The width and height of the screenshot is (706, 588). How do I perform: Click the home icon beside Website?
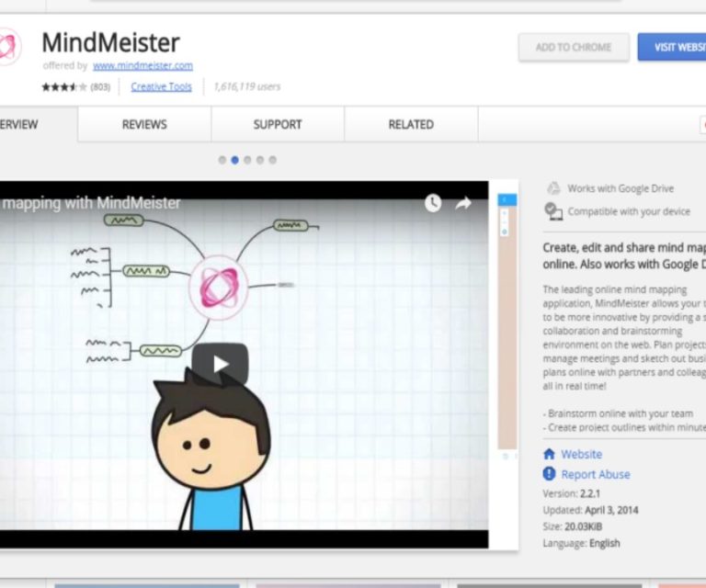tap(549, 454)
